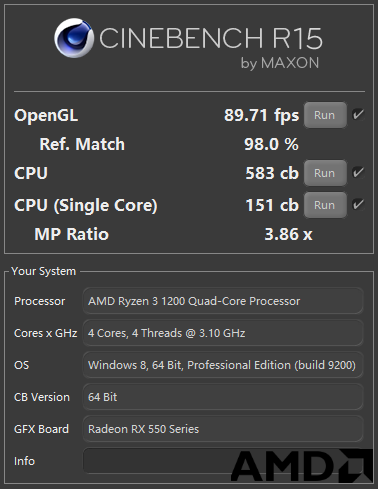Click the Cores x GHz field

point(223,333)
